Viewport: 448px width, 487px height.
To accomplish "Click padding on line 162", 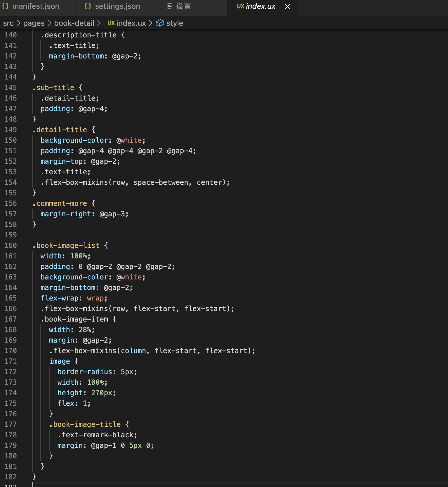I will coord(55,267).
